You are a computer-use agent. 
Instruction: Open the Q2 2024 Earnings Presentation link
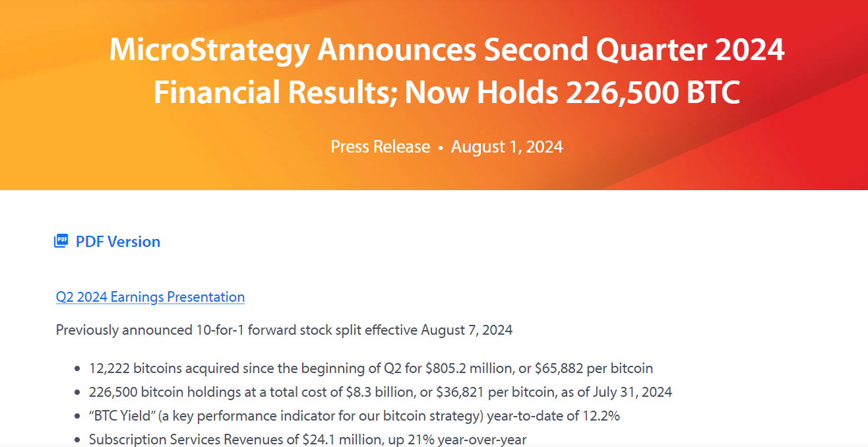point(150,297)
